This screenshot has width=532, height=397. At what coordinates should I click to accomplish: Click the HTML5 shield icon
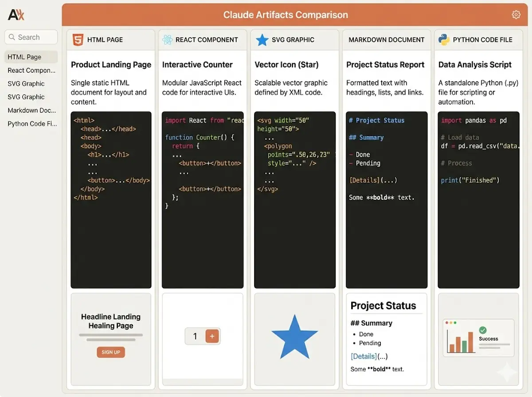[78, 40]
